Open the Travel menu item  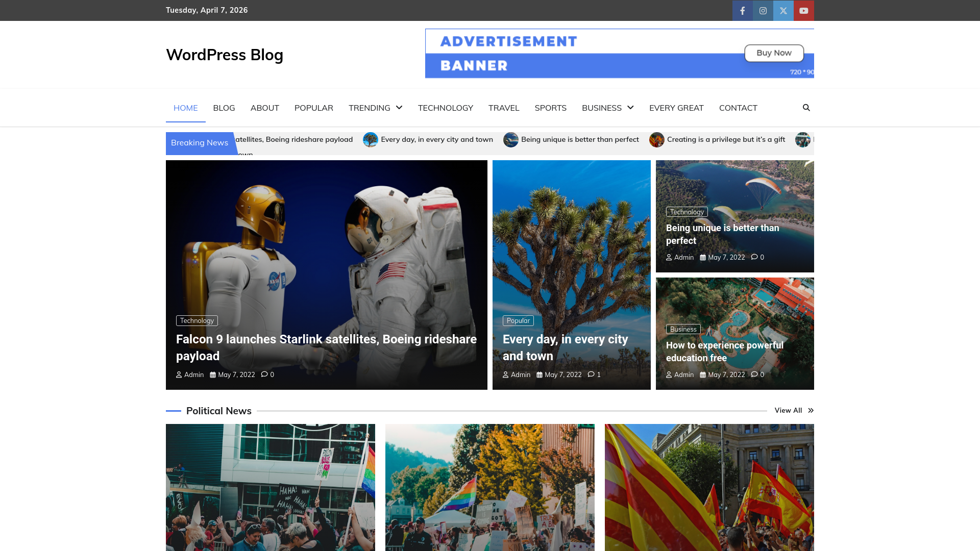pyautogui.click(x=503, y=108)
